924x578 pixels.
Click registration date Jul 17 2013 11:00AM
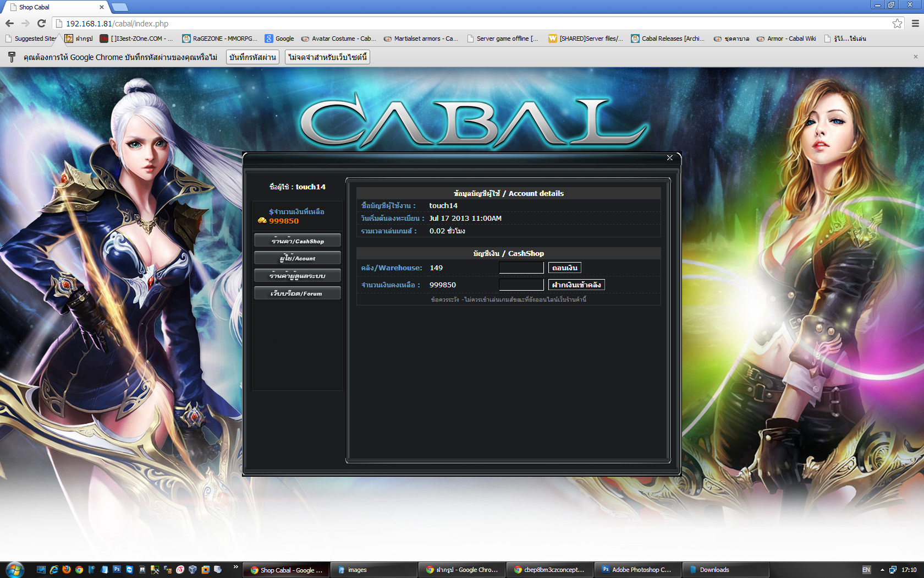click(465, 218)
